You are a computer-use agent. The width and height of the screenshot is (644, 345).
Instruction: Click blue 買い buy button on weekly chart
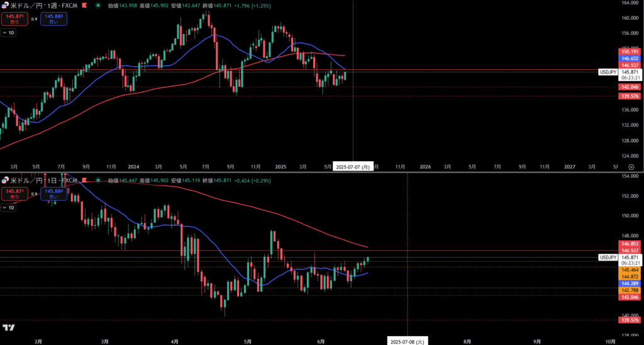(x=54, y=19)
